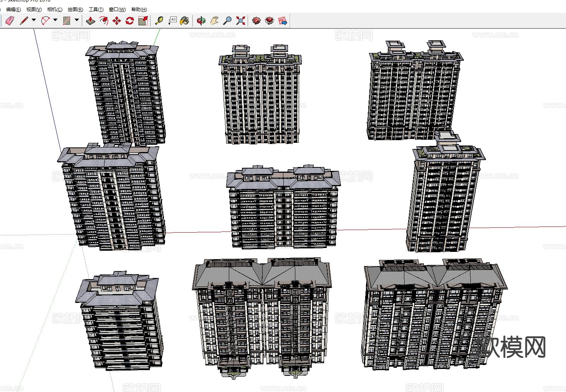Open the 编辑(E) menu
This screenshot has height=392, width=566.
pyautogui.click(x=13, y=9)
